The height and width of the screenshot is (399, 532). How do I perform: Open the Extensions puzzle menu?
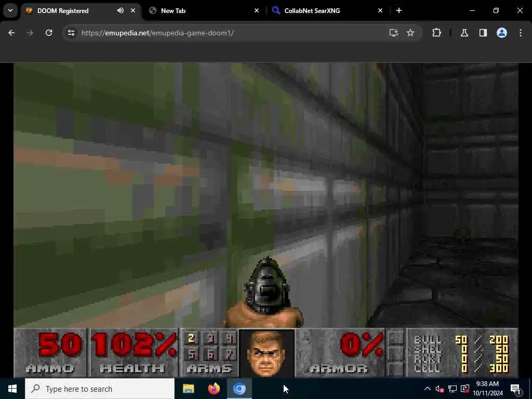436,33
